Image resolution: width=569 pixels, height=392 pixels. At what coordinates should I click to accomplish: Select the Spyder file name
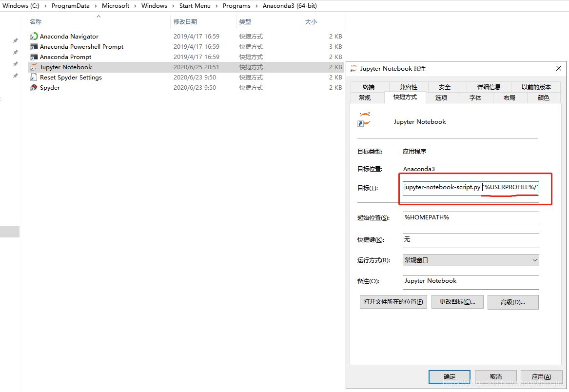point(50,87)
